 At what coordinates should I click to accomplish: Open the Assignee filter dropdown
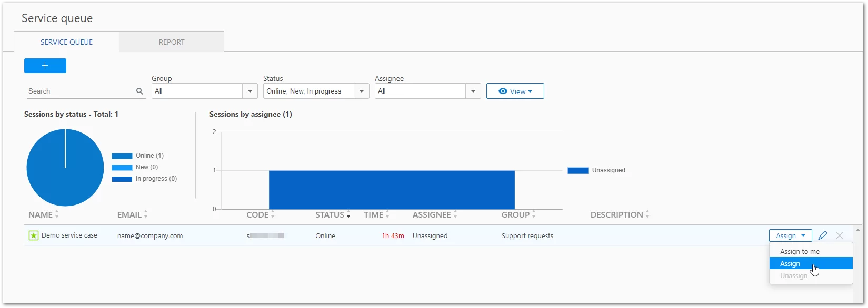click(473, 91)
